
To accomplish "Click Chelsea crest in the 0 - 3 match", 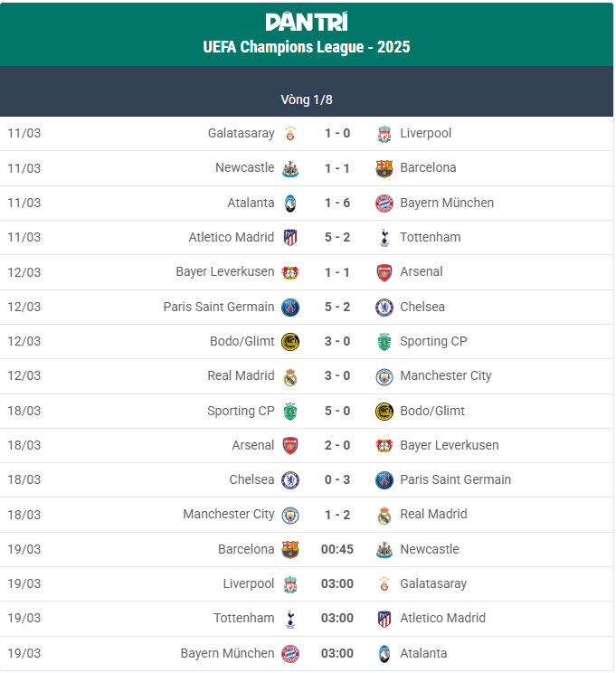I will coord(290,480).
